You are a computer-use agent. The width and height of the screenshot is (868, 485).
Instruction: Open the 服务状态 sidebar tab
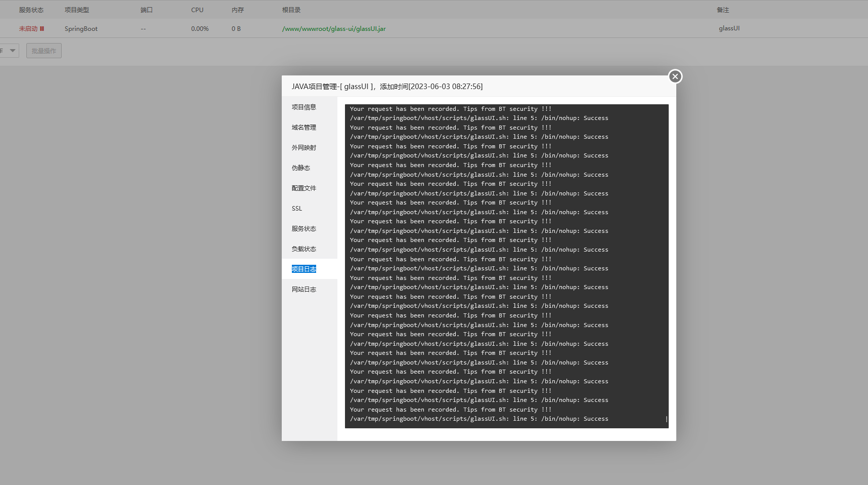point(310,228)
